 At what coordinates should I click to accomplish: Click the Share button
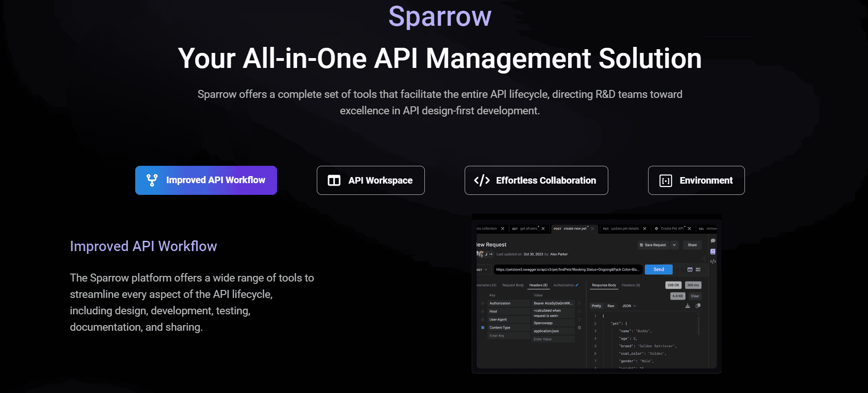coord(692,245)
